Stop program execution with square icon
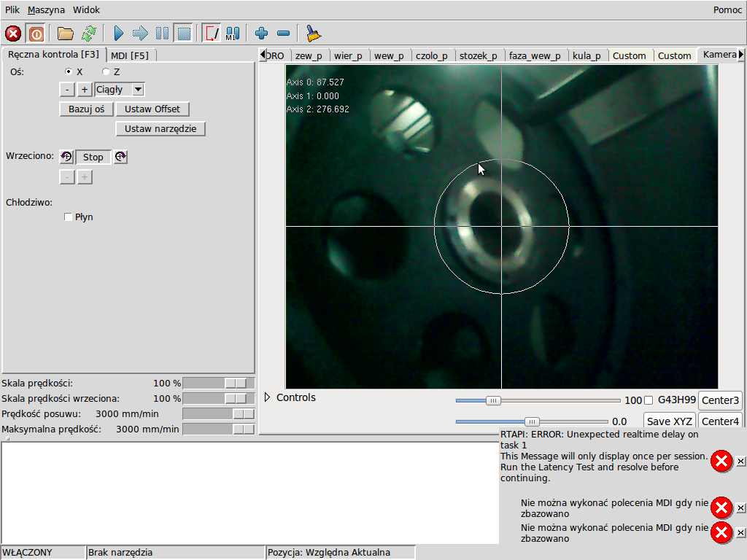 (x=184, y=34)
